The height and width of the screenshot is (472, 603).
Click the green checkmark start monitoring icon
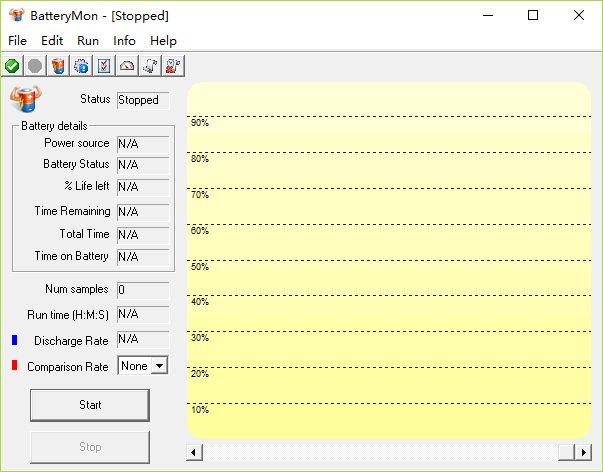[12, 66]
